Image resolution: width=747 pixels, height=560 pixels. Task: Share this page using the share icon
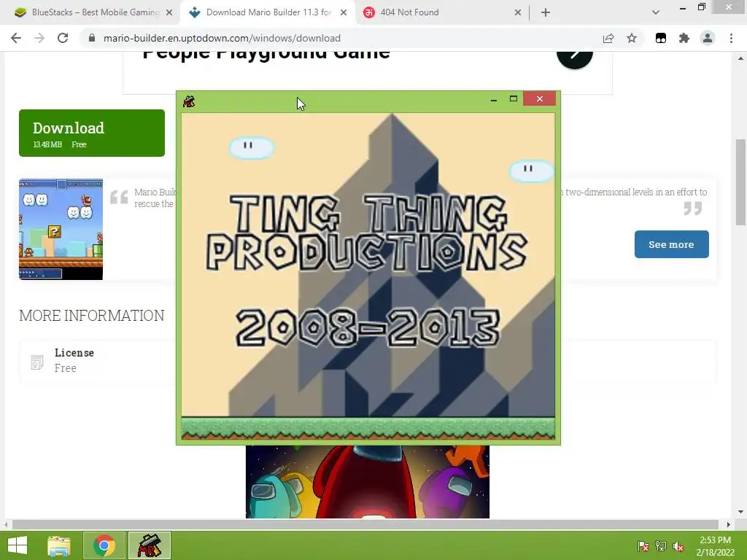[608, 38]
